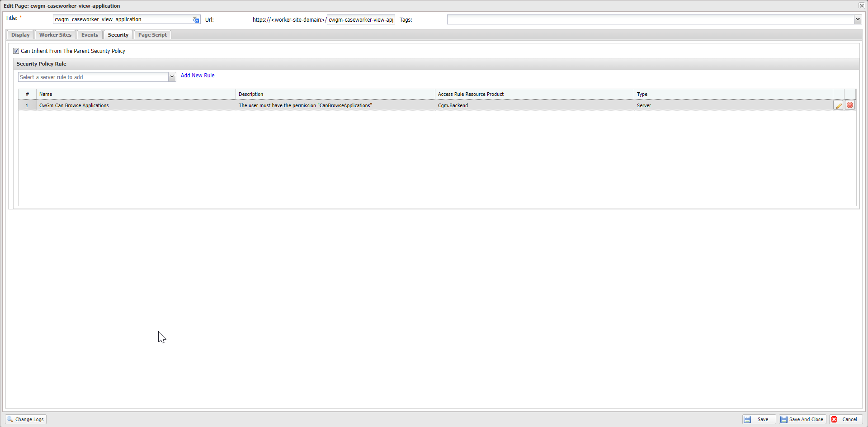Viewport: 868px width, 427px height.
Task: Click the Type column header
Action: point(733,94)
